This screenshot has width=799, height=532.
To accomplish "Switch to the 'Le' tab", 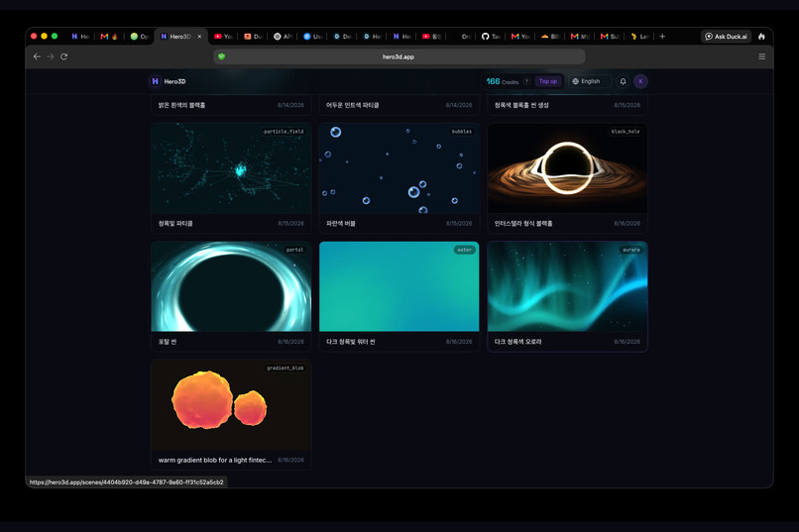I will tap(639, 36).
